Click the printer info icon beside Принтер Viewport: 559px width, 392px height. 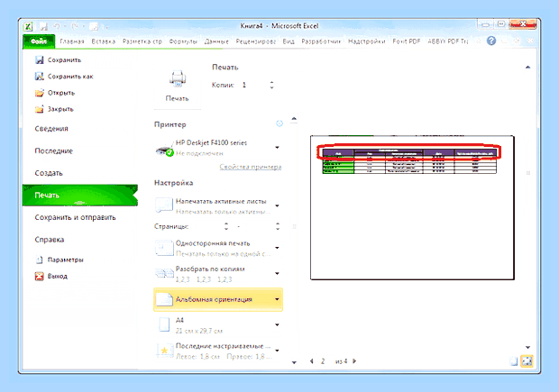pyautogui.click(x=279, y=123)
